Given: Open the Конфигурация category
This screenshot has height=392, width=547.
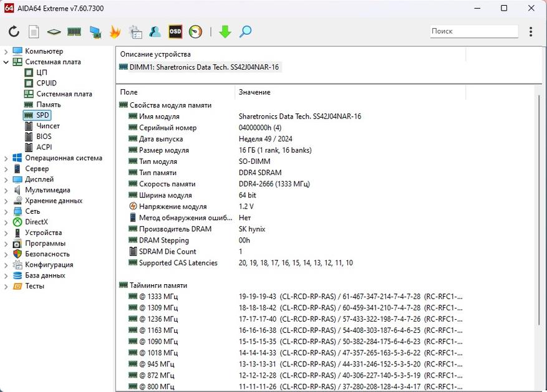Looking at the screenshot, I should pos(43,264).
